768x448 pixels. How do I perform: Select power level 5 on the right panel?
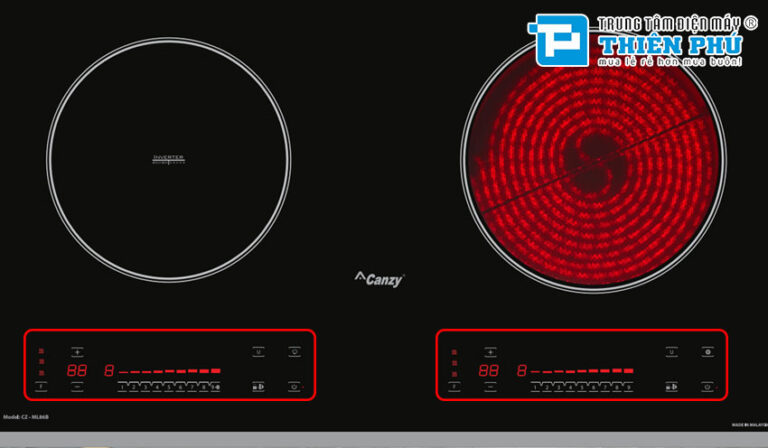[582, 387]
